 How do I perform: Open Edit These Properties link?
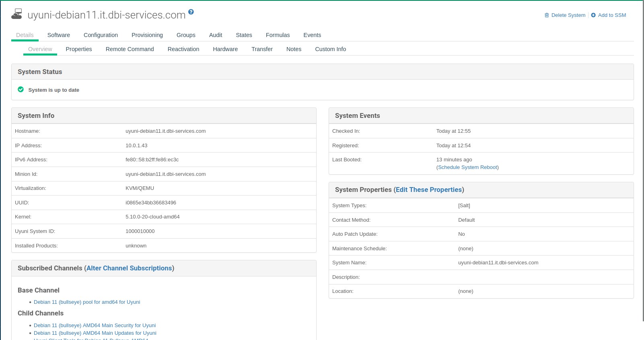[x=429, y=190]
